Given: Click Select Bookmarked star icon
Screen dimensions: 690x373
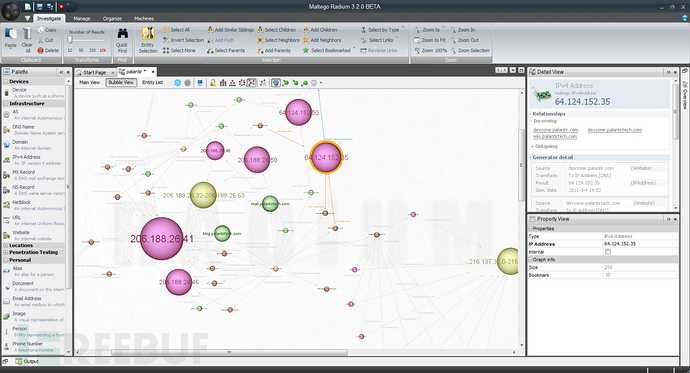Looking at the screenshot, I should click(x=306, y=51).
